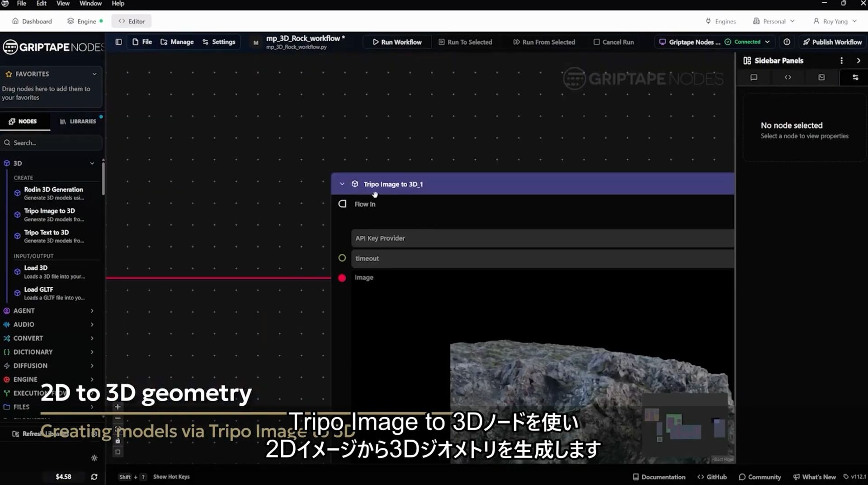Open the File menu in title bar

[21, 4]
